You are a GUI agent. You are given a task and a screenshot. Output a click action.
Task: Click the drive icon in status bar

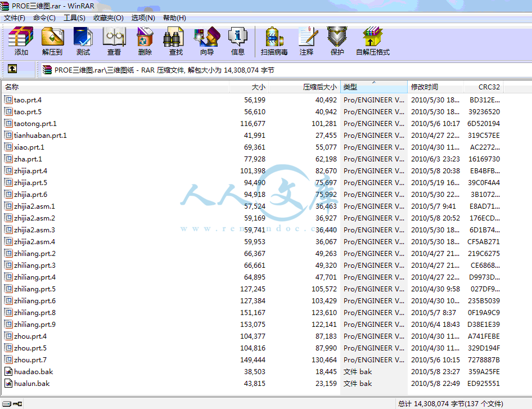pos(6,403)
